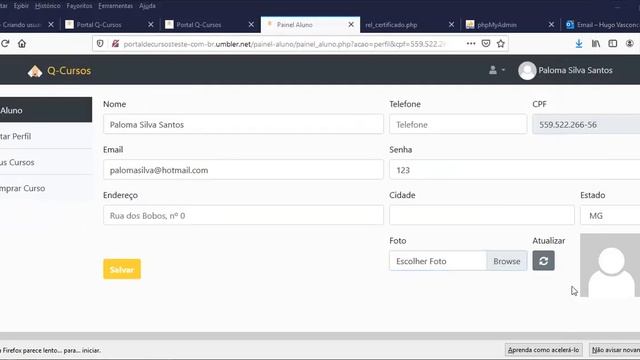
Task: Click the Cidade input field
Action: pyautogui.click(x=482, y=216)
